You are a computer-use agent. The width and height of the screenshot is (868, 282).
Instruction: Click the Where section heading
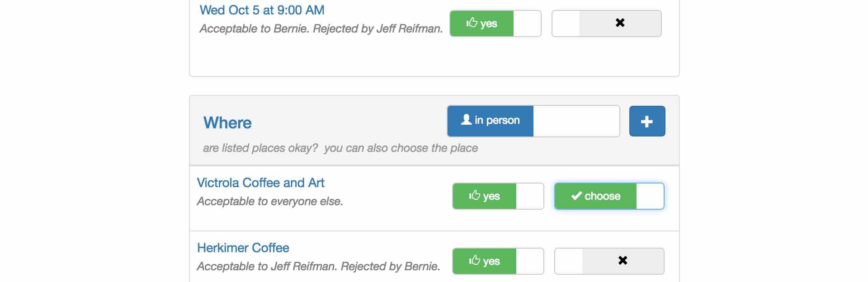[x=227, y=122]
